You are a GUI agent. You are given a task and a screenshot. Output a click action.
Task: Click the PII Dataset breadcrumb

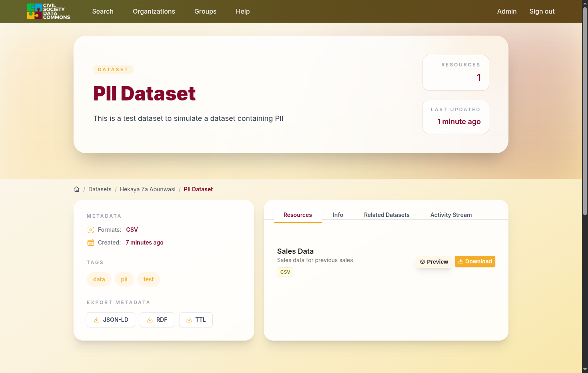click(x=198, y=189)
